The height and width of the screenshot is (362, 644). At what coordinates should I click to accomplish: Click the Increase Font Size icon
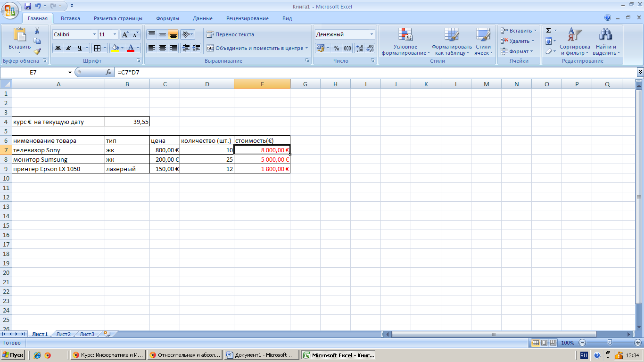[x=125, y=34]
